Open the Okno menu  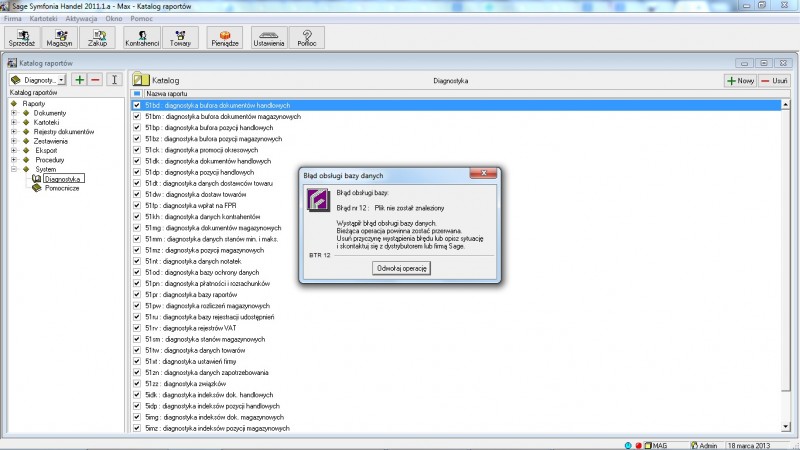[114, 18]
